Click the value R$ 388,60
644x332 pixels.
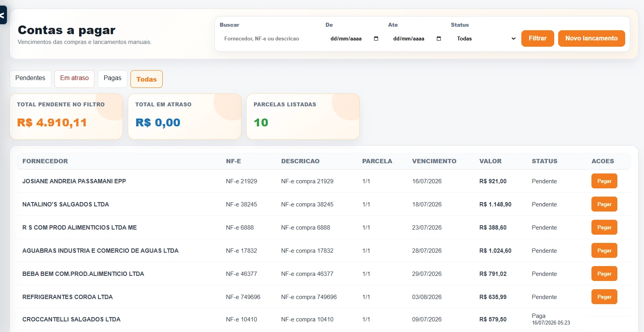493,228
